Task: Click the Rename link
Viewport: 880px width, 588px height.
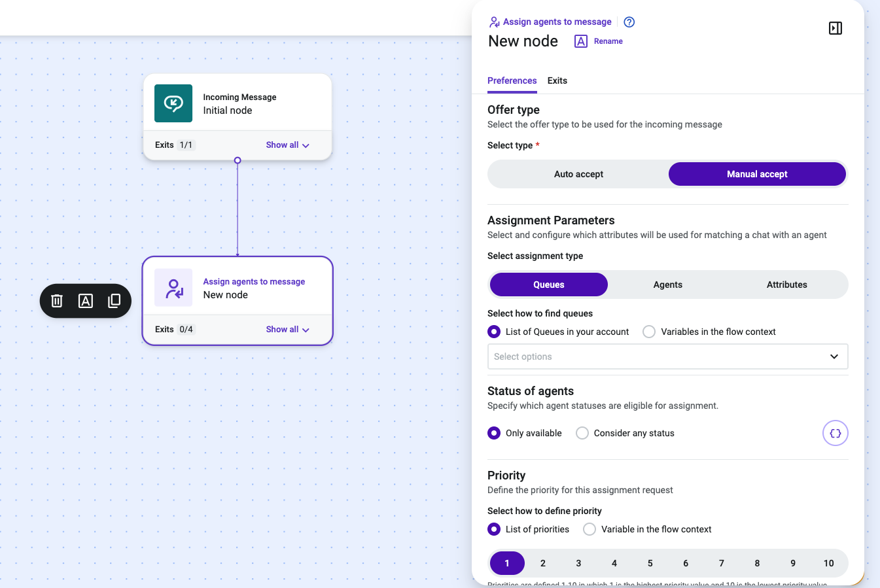Action: click(x=608, y=41)
